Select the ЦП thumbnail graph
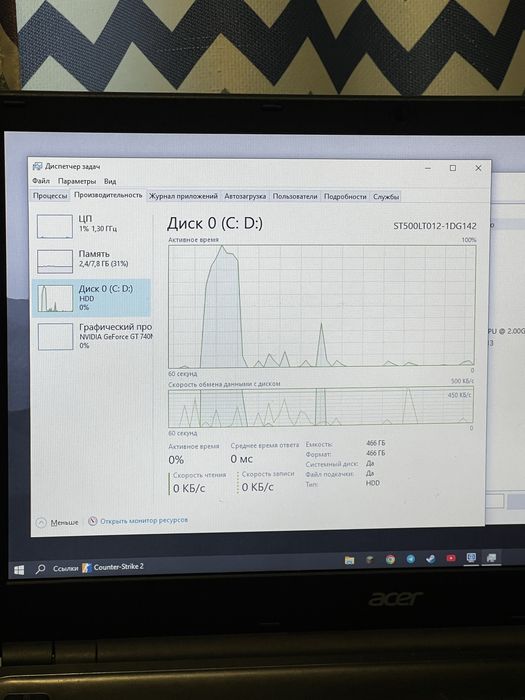The height and width of the screenshot is (700, 525). tap(54, 226)
